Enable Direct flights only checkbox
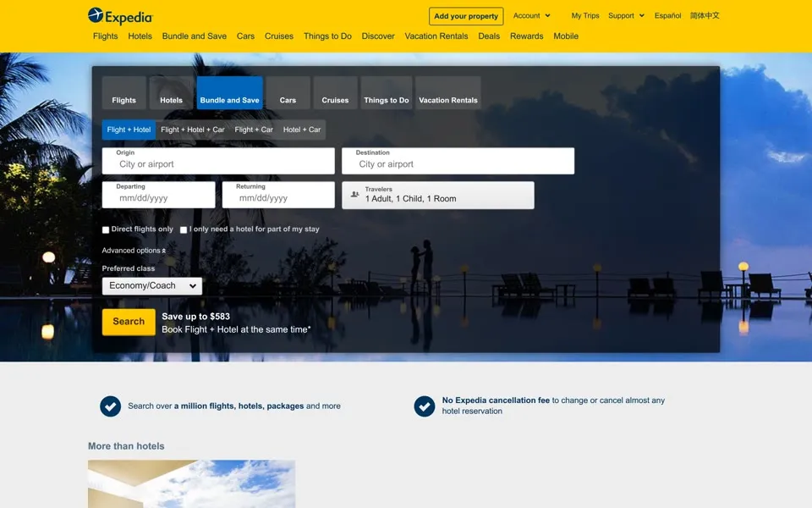 coord(106,229)
